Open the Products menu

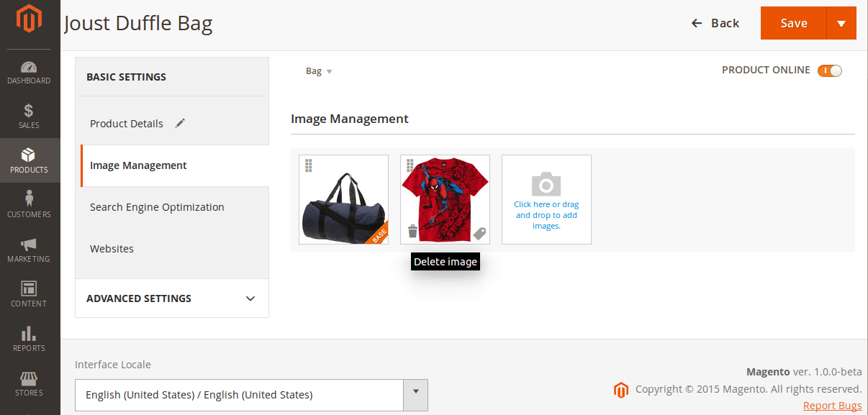30,161
